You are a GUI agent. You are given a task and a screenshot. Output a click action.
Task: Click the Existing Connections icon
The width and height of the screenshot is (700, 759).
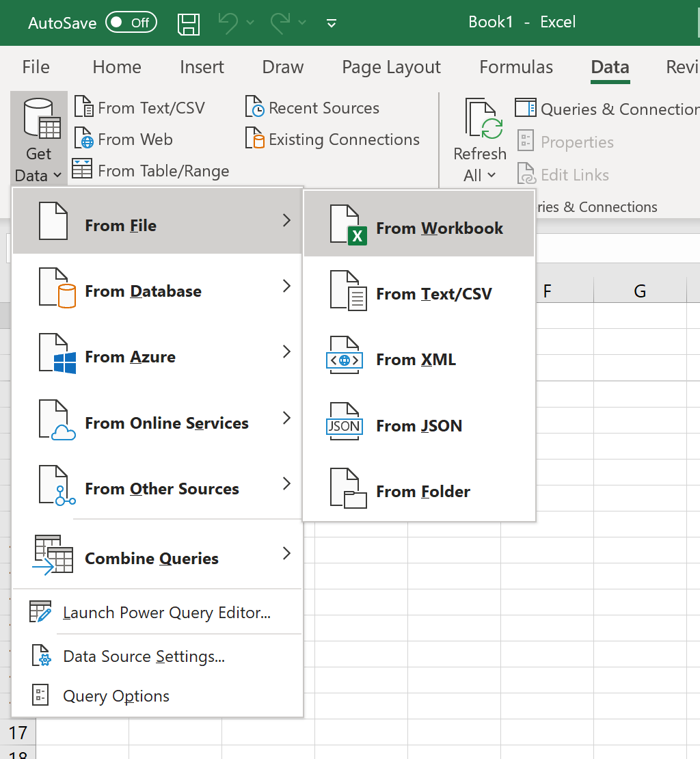[255, 138]
